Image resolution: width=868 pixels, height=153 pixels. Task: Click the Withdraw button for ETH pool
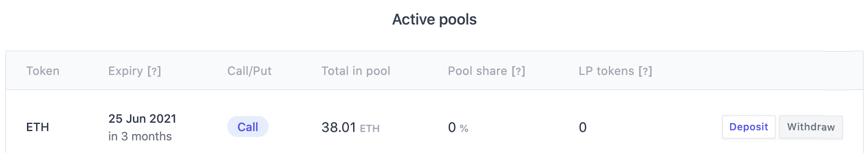(811, 127)
